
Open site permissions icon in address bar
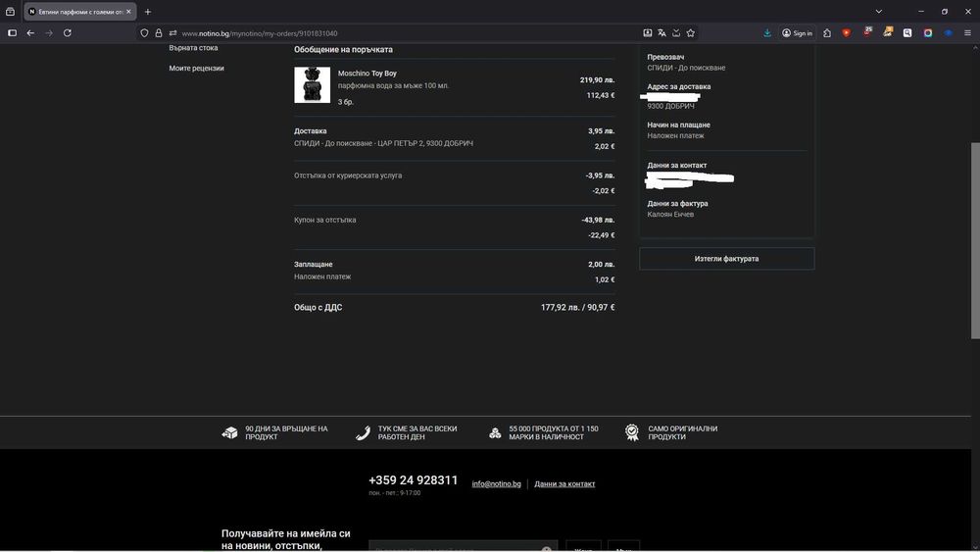[x=173, y=33]
